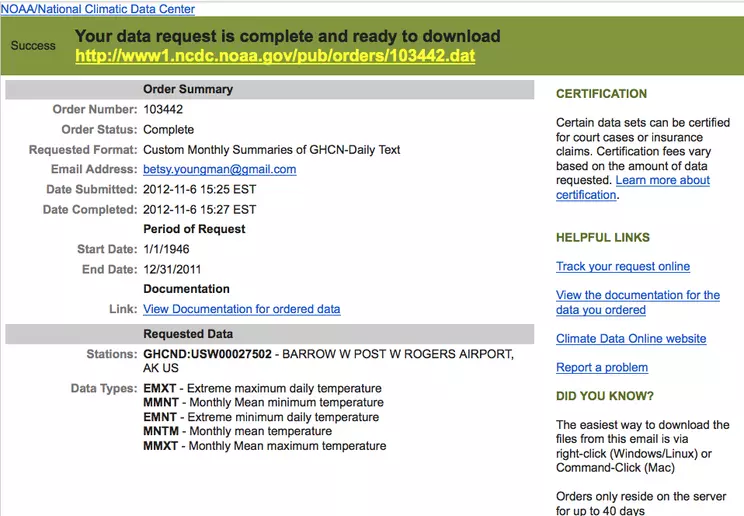Select the order number value 103442

(x=163, y=109)
